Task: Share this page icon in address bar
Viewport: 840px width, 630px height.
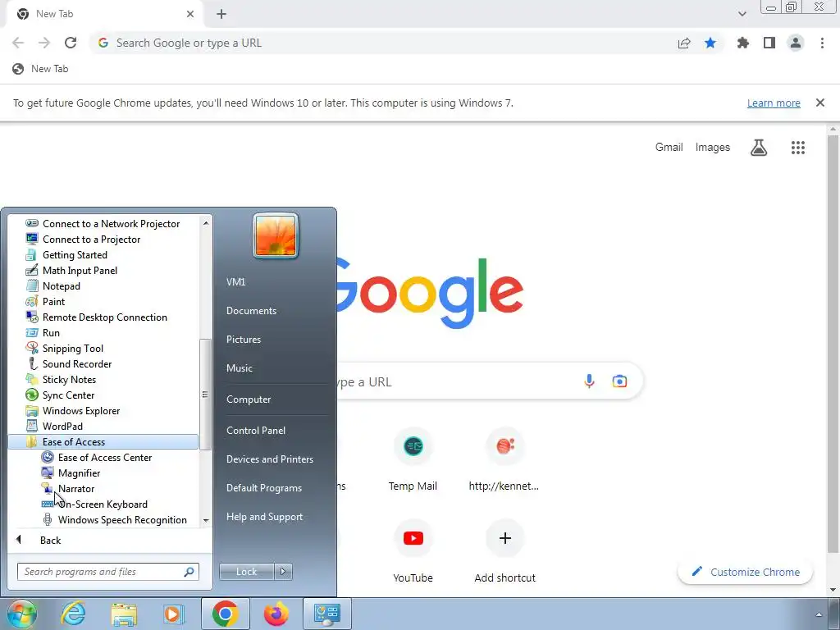Action: (x=684, y=43)
